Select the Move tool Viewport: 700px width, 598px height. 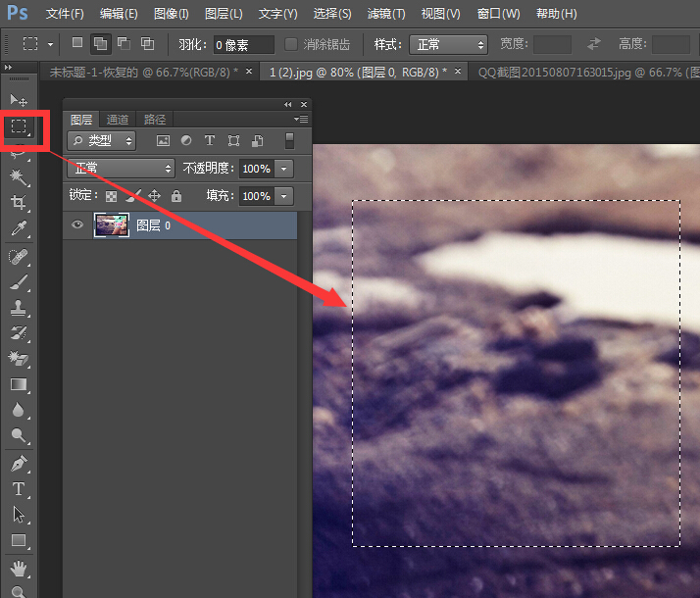19,100
